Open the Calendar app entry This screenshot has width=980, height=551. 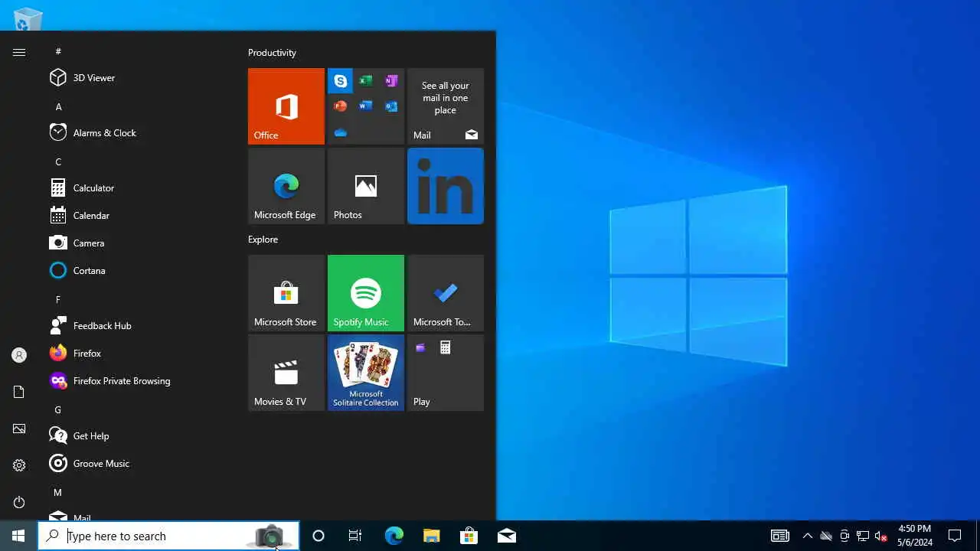(x=141, y=215)
